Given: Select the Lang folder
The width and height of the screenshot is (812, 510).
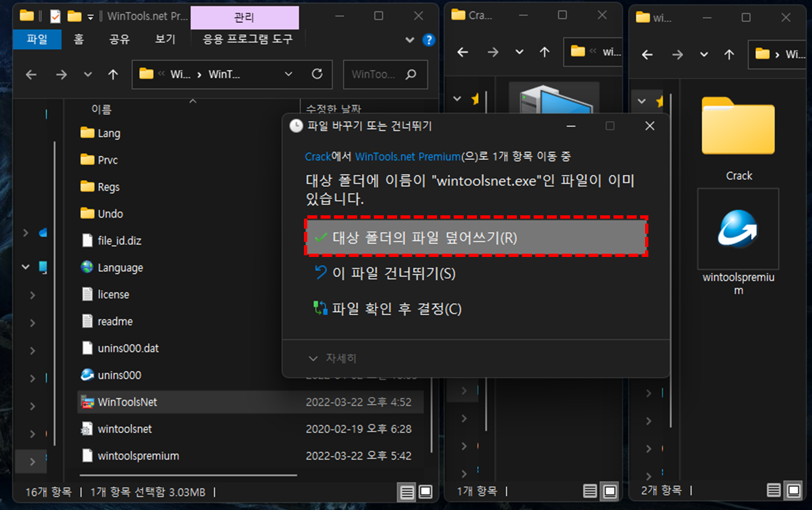Looking at the screenshot, I should [100, 133].
